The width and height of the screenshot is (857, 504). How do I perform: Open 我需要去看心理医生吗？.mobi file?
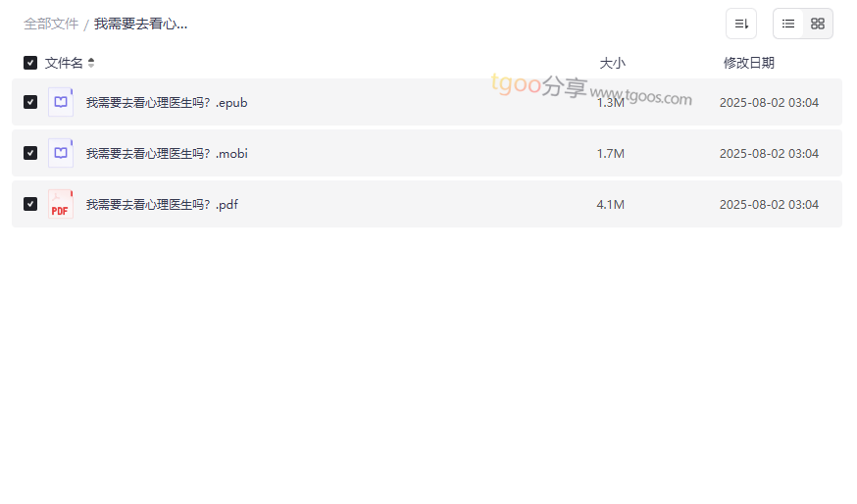pos(167,154)
